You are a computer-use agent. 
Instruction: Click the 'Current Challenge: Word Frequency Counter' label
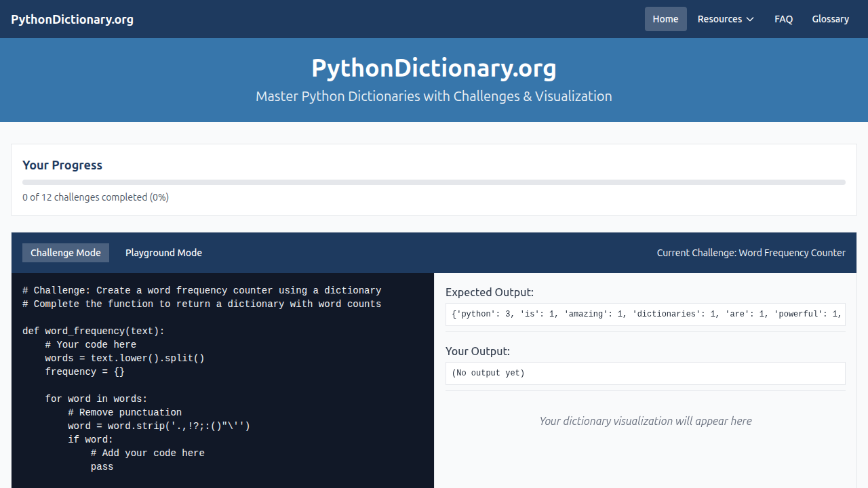tap(751, 253)
